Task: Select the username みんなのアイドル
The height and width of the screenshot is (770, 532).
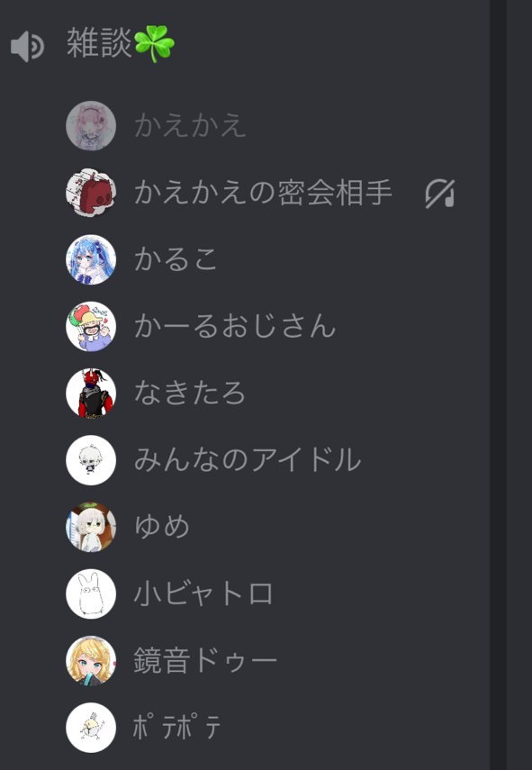Action: pos(248,460)
